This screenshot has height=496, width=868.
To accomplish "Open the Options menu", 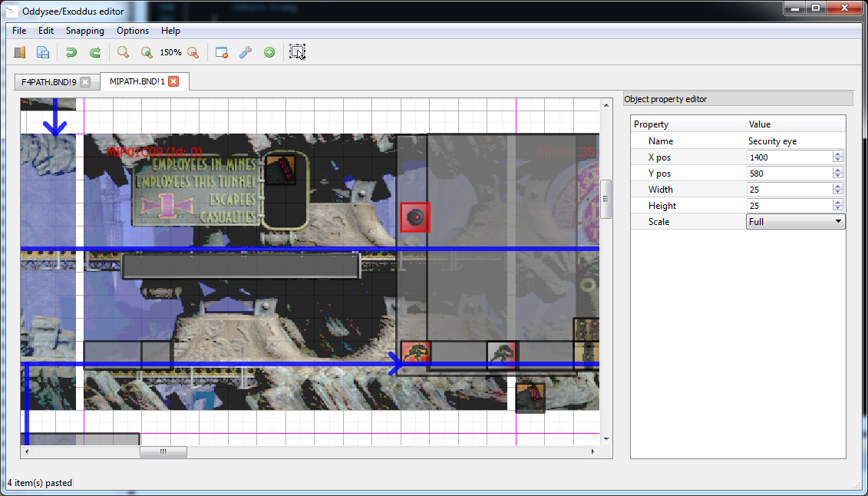I will coord(133,31).
